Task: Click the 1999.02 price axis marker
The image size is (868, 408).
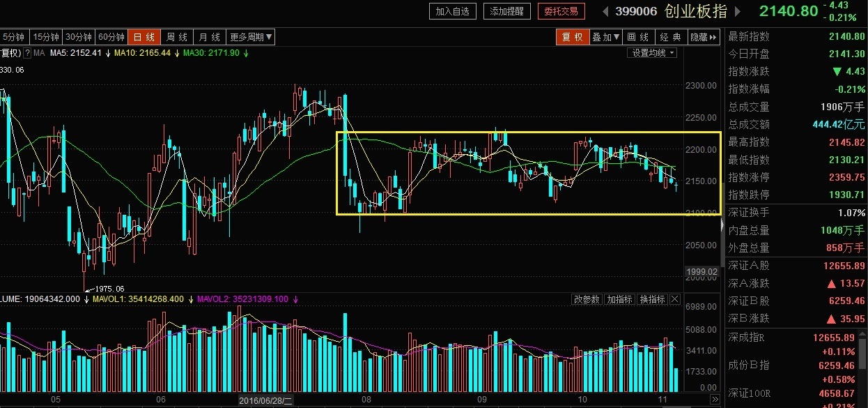Action: [702, 272]
